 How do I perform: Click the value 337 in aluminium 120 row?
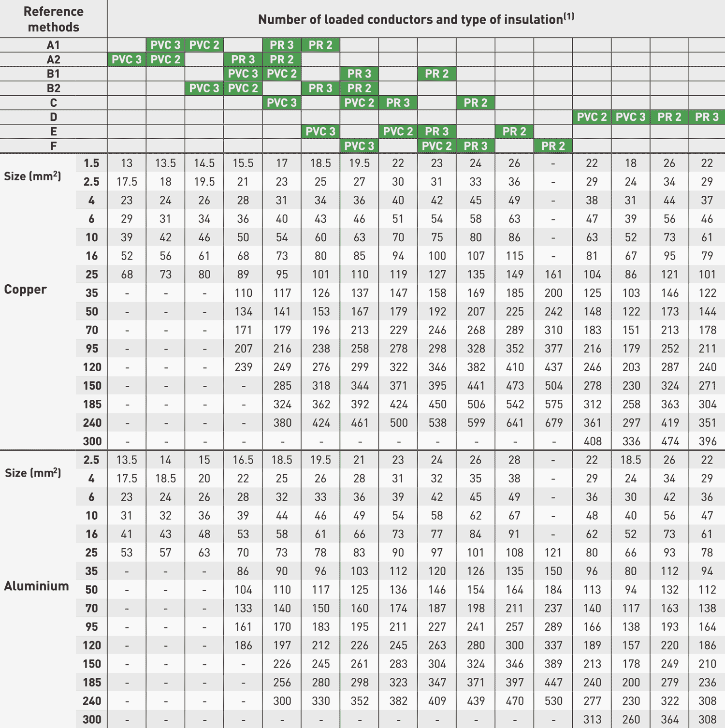(553, 645)
